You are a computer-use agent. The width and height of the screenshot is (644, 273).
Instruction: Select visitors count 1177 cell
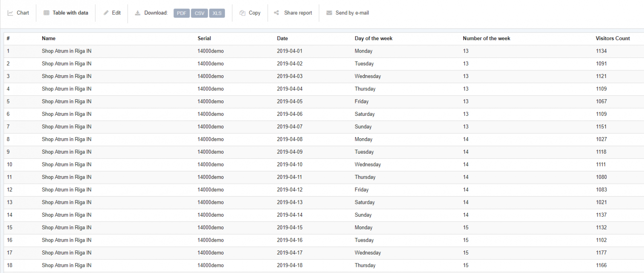(601, 253)
